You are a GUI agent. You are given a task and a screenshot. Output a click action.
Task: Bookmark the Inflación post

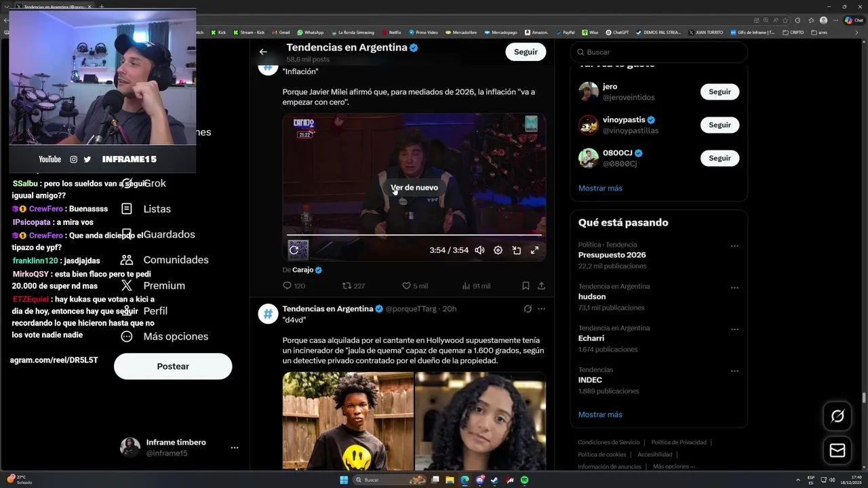pyautogui.click(x=526, y=286)
